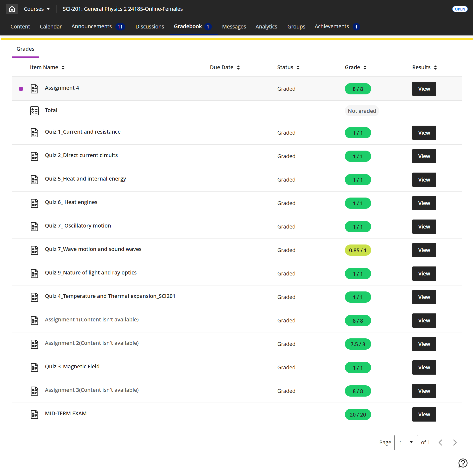The width and height of the screenshot is (473, 476).
Task: Click the Assignment 3 document icon
Action: (34, 391)
